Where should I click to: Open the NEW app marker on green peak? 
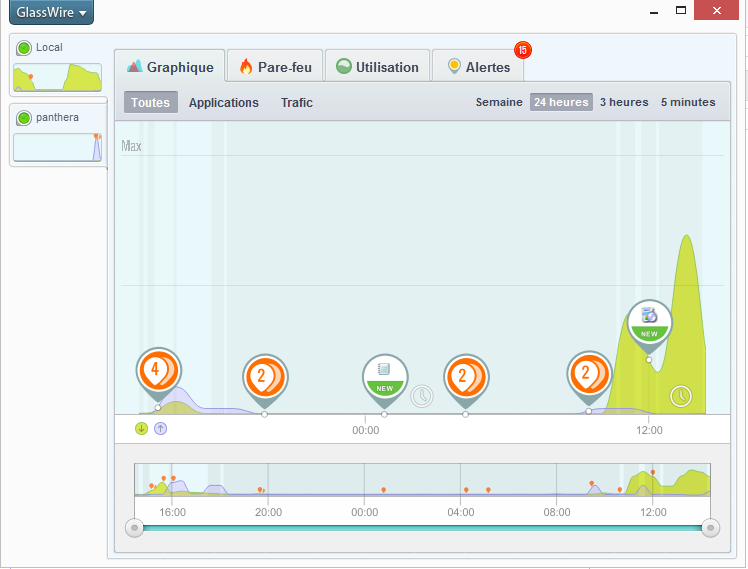(649, 323)
